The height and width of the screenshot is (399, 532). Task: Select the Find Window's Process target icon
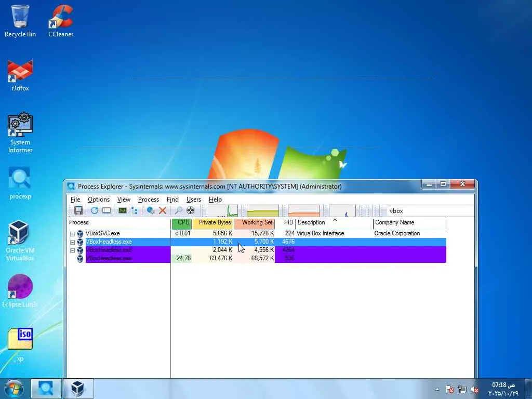pos(190,211)
